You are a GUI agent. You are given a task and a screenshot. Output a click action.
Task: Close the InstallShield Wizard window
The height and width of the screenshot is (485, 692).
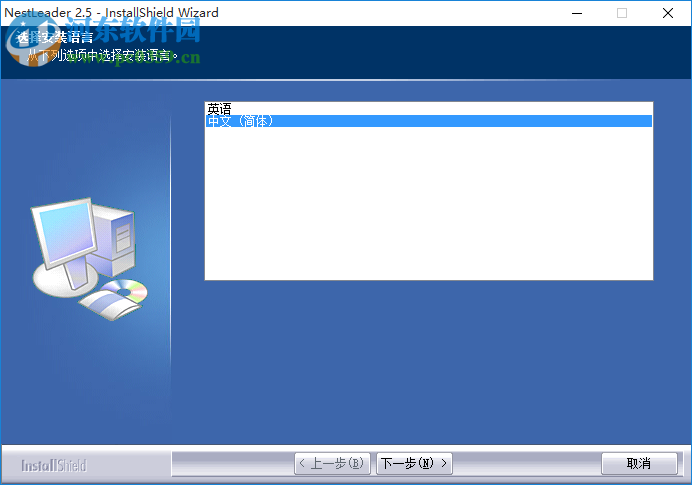[668, 13]
